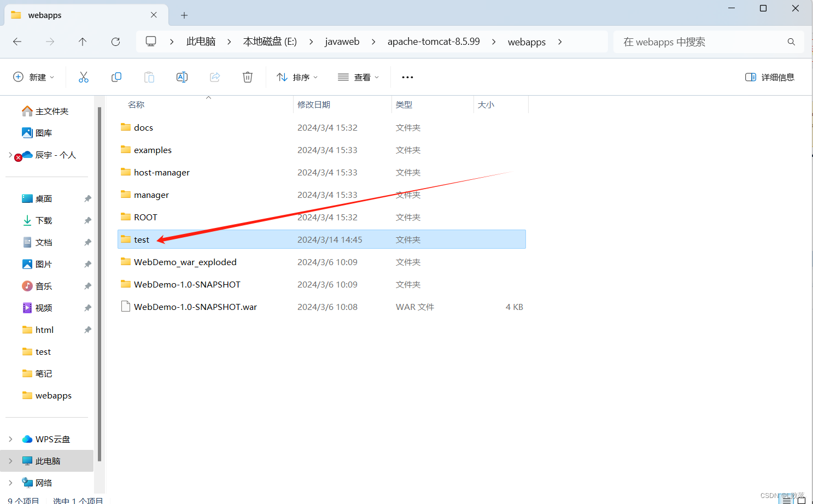Click the Cut scissors icon
This screenshot has width=813, height=504.
pos(84,77)
